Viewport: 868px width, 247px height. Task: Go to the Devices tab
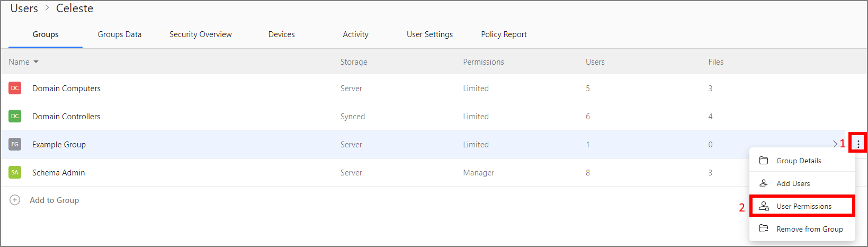click(x=281, y=34)
